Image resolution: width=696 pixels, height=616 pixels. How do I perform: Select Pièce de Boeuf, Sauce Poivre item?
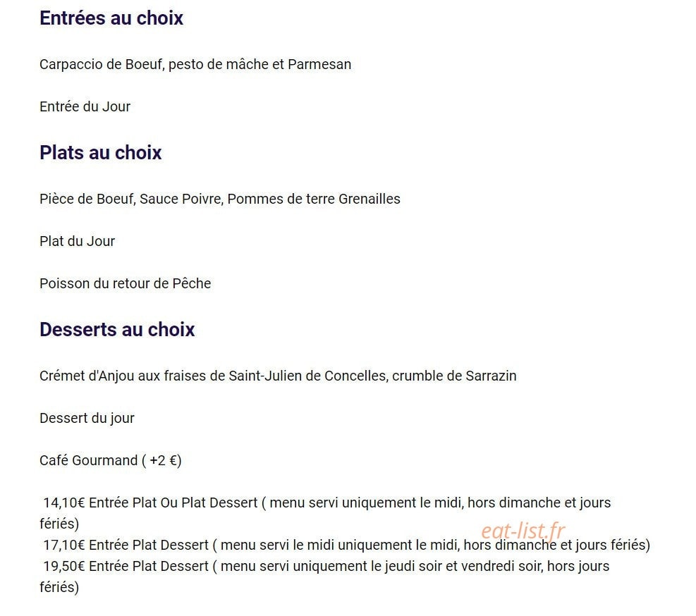[220, 199]
